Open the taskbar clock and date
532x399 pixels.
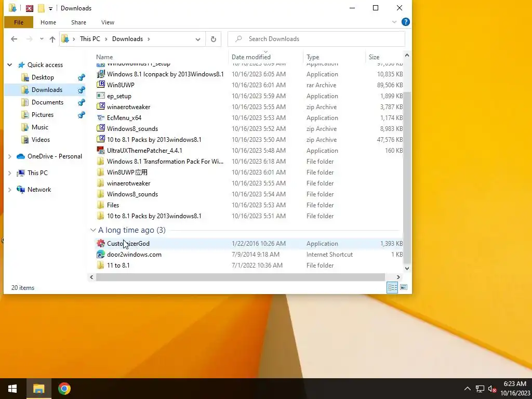[x=515, y=389]
